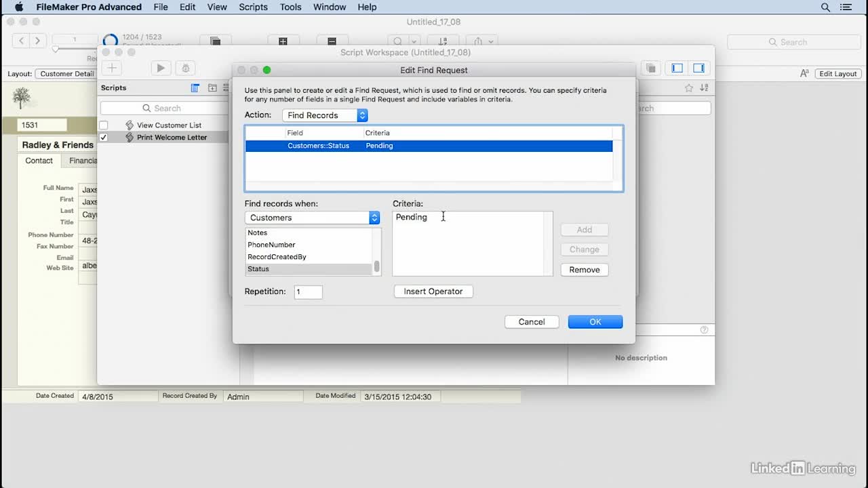This screenshot has width=868, height=488.
Task: Show the scripts pane in Script Workspace
Action: click(677, 68)
